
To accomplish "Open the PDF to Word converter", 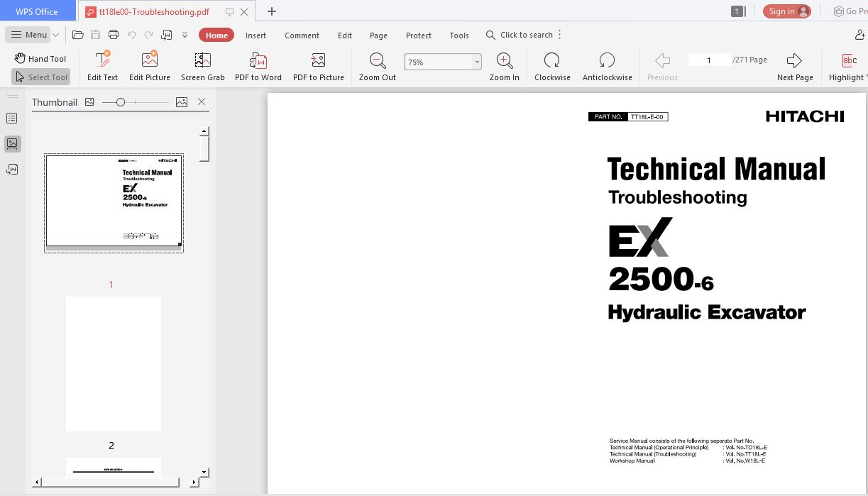I will click(258, 67).
